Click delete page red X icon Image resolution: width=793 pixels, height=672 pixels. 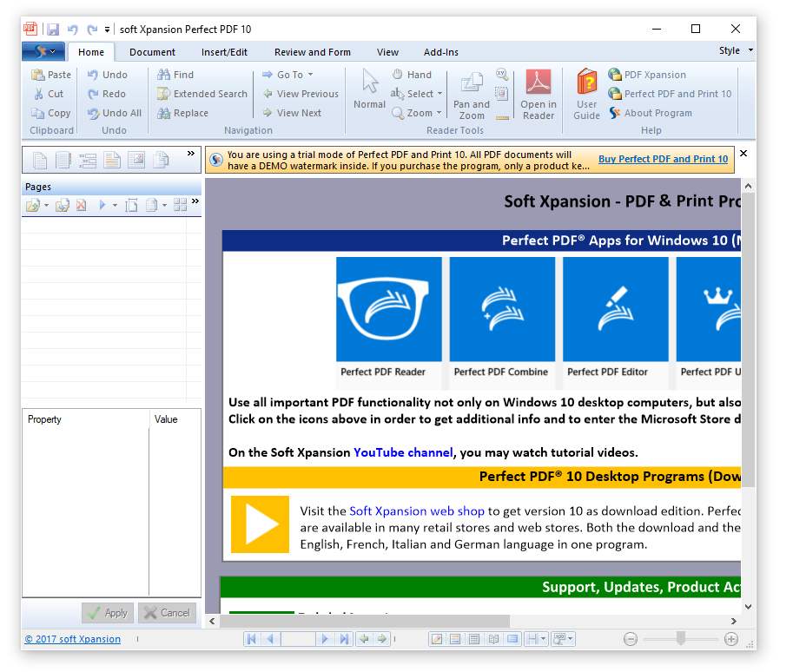coord(81,205)
